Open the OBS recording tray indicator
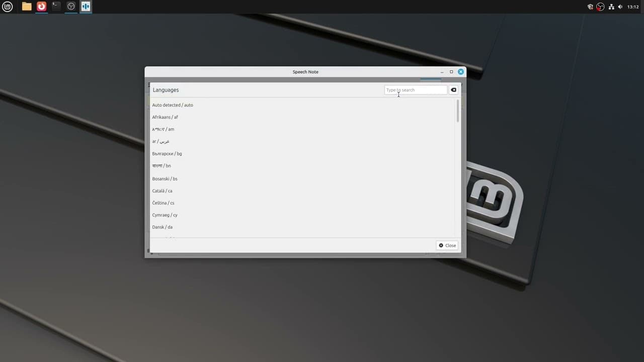 (x=600, y=7)
